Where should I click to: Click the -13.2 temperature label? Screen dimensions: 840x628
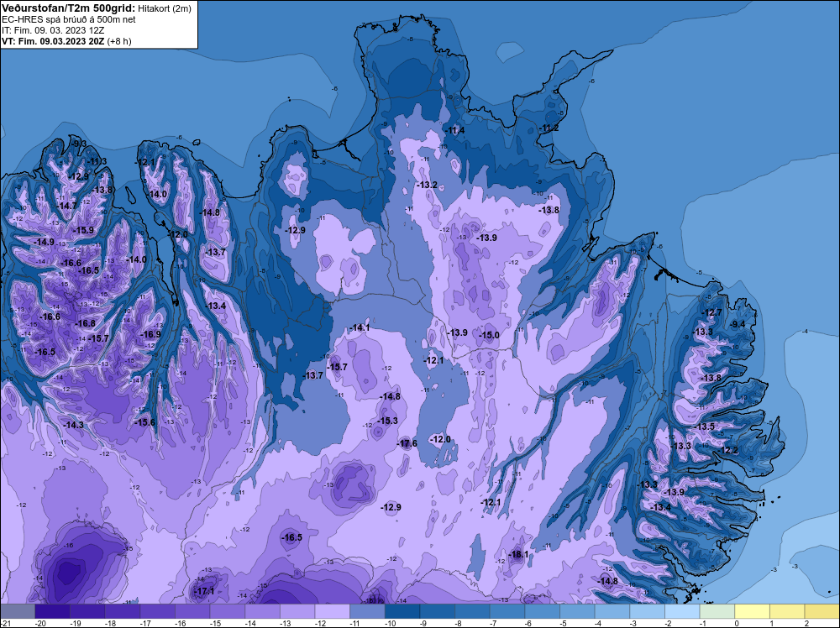pyautogui.click(x=427, y=185)
